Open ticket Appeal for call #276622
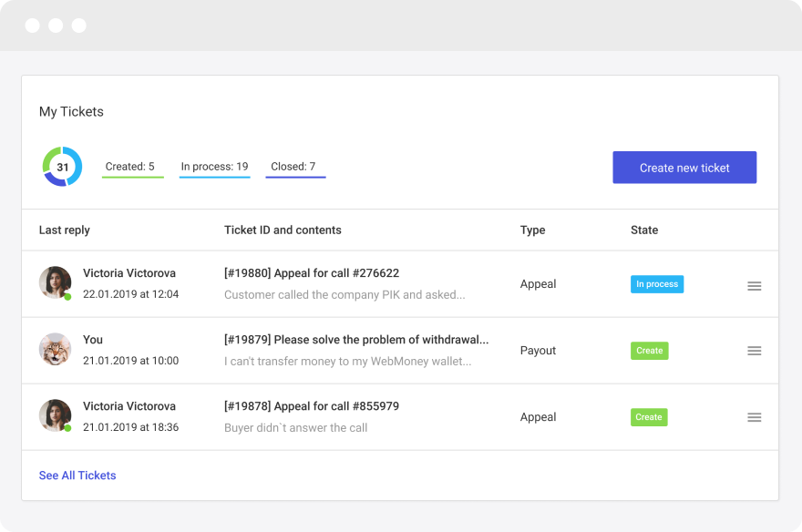Screen dimensions: 802x532 pyautogui.click(x=312, y=273)
